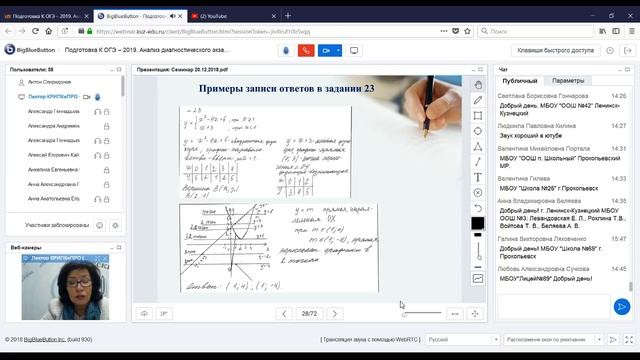The width and height of the screenshot is (640, 360).
Task: Toggle webcam sharing button
Action: pyautogui.click(x=326, y=51)
